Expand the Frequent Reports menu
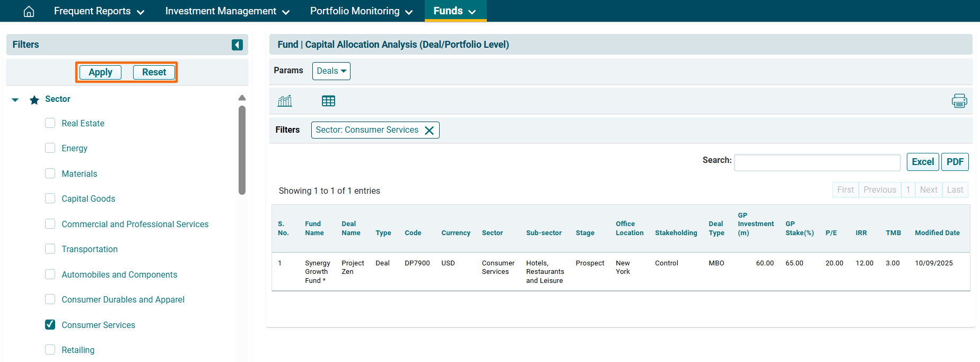 coord(99,11)
